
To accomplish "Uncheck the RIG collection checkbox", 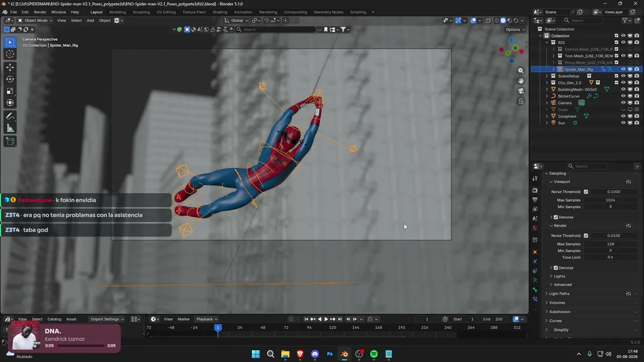I will click(616, 43).
